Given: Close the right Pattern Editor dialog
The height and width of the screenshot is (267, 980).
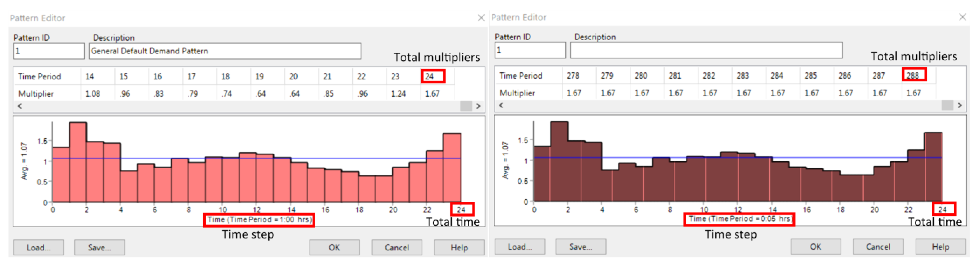Looking at the screenshot, I should coord(962,17).
